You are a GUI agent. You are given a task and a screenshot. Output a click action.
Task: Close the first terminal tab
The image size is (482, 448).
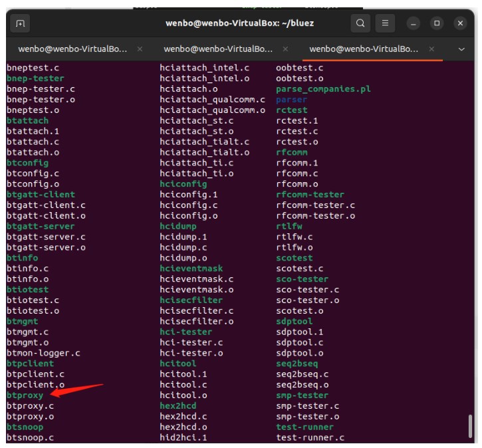140,49
